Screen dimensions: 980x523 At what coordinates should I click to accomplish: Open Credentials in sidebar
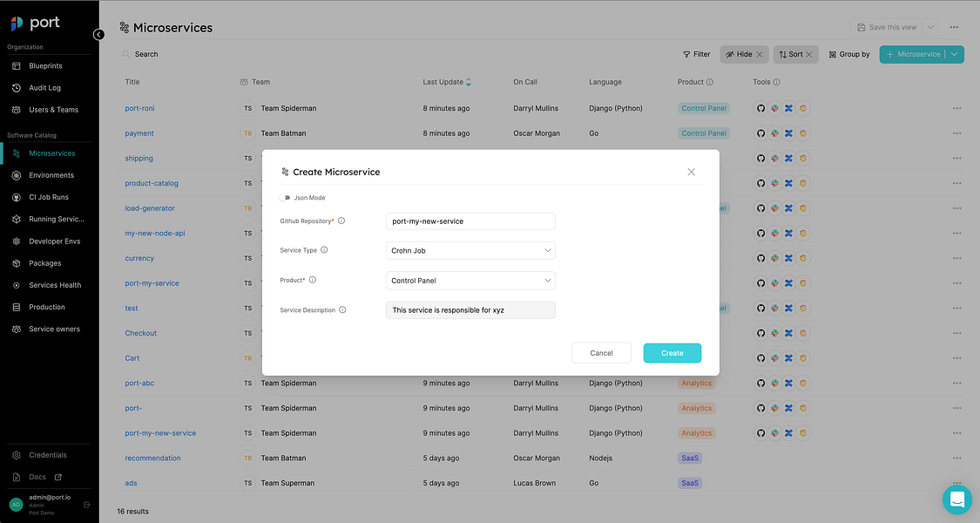point(49,455)
